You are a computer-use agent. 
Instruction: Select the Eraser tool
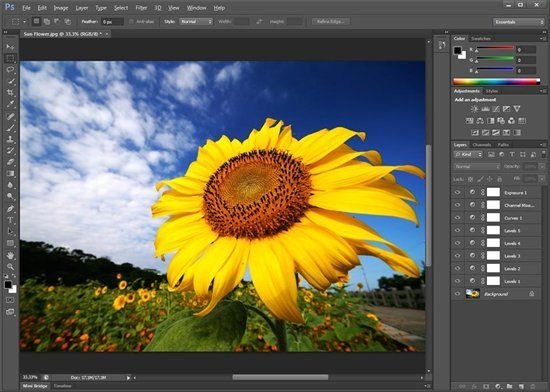pyautogui.click(x=10, y=162)
